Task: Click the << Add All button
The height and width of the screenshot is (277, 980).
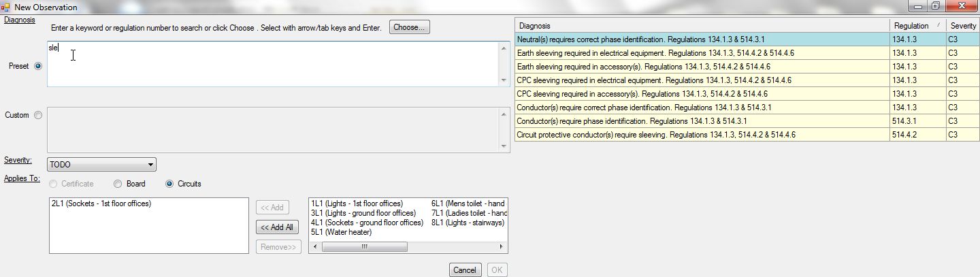Action: coord(277,227)
